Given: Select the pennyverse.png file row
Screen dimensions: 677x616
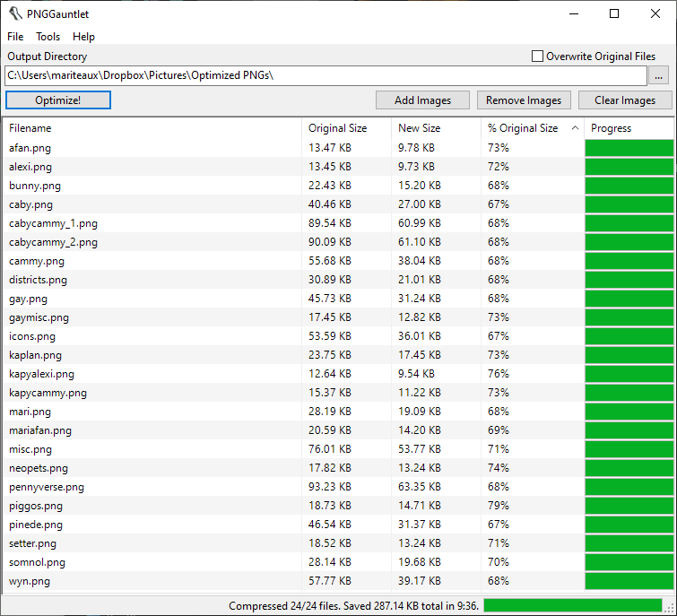Looking at the screenshot, I should pos(47,487).
